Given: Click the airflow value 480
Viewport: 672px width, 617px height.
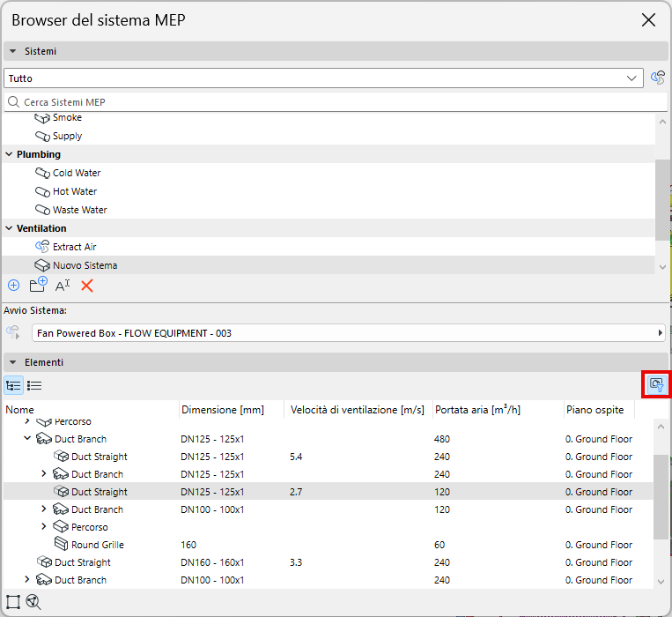Looking at the screenshot, I should (442, 439).
